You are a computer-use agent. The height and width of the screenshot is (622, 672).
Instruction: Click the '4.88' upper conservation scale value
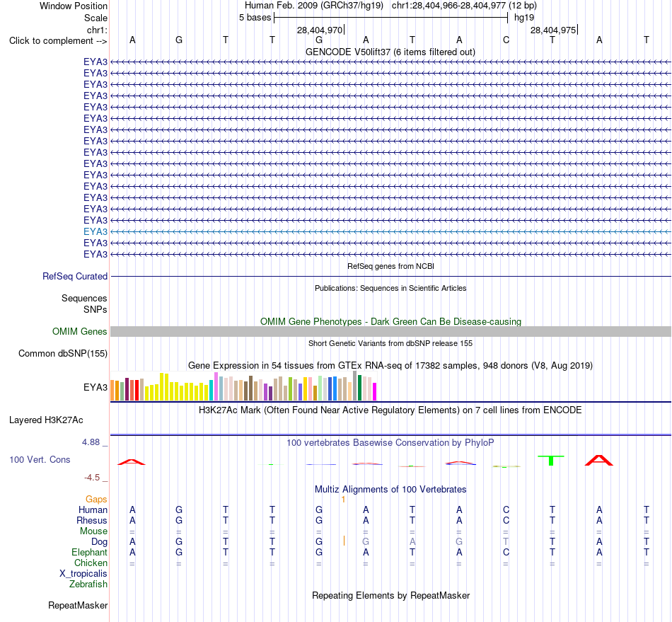click(x=91, y=442)
